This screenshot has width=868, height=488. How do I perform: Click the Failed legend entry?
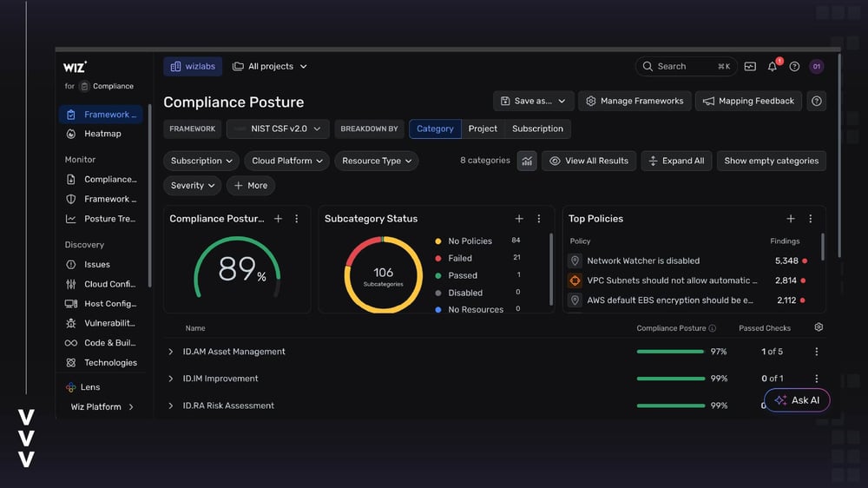coord(460,258)
